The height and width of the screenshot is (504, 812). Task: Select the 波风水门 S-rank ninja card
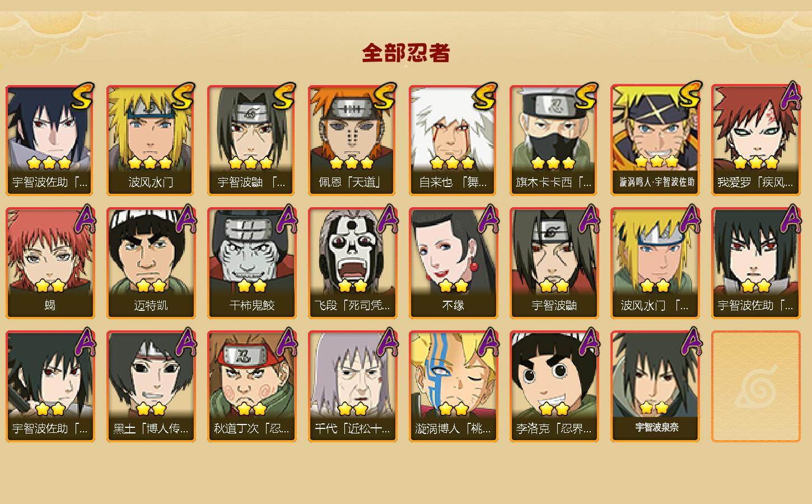coord(151,140)
